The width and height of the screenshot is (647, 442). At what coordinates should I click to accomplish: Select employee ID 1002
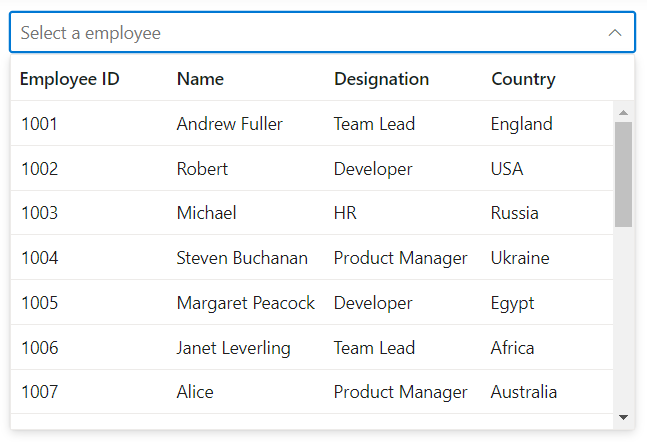pyautogui.click(x=40, y=169)
